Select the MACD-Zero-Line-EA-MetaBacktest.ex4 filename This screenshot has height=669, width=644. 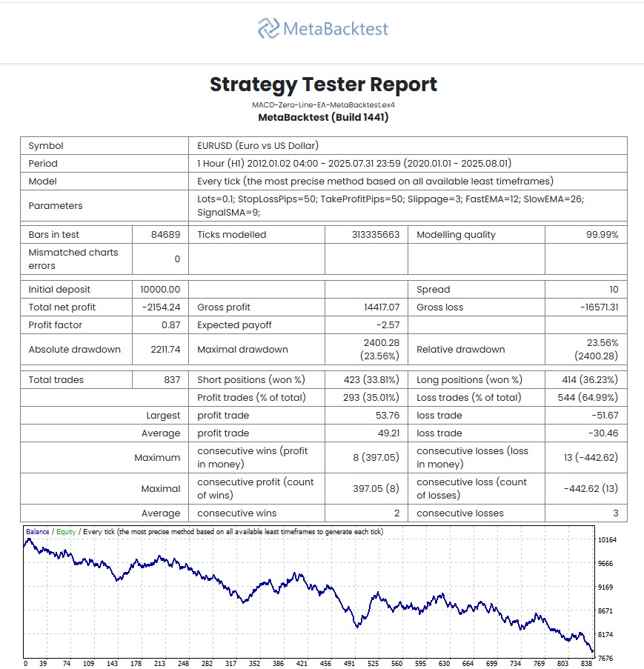323,104
